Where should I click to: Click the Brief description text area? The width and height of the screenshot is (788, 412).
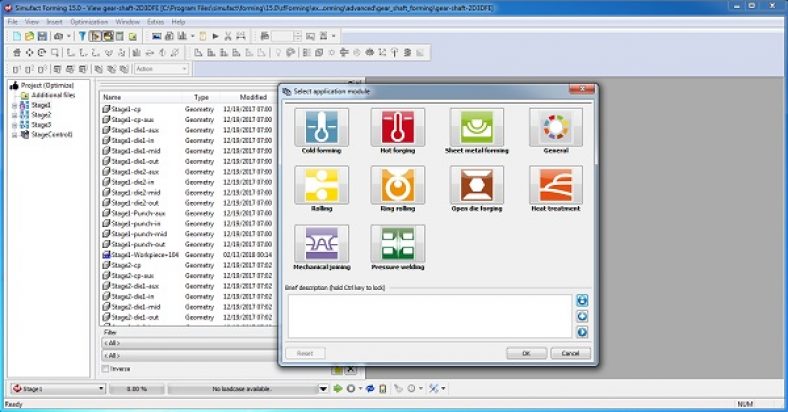coord(428,316)
